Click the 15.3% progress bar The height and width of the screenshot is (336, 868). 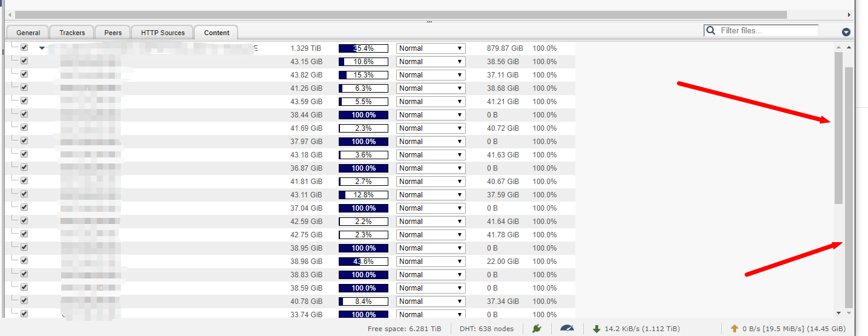click(364, 75)
